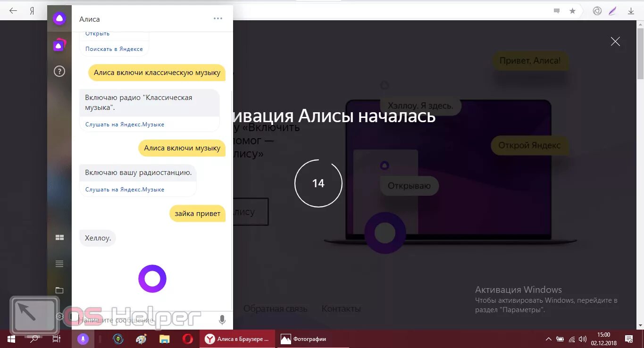
Task: Open Windows Start menu
Action: click(x=11, y=339)
